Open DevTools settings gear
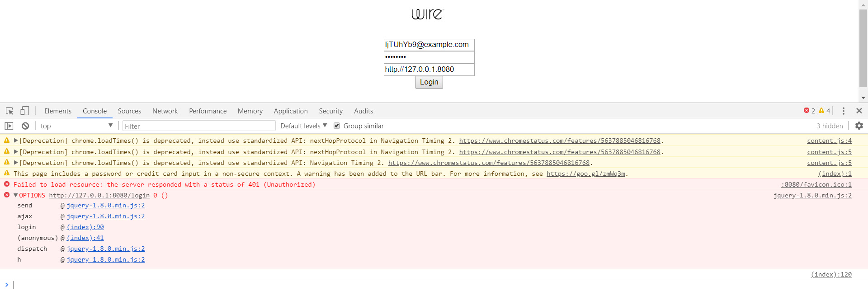Screen dimensions: 868x291 859,126
